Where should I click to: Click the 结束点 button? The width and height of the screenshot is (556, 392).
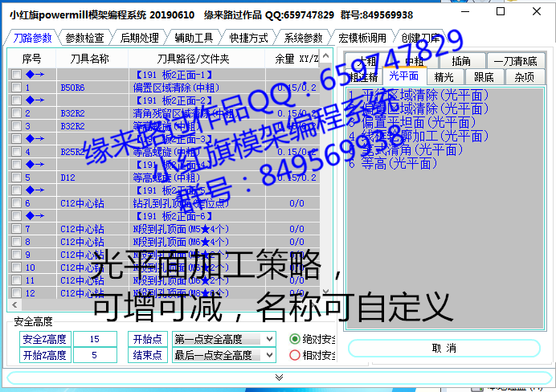tap(148, 355)
